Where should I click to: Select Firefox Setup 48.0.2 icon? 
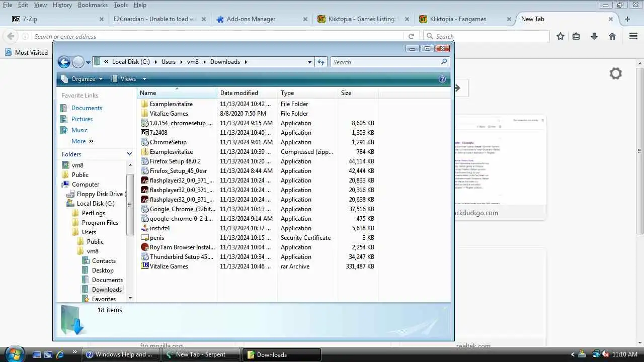145,161
